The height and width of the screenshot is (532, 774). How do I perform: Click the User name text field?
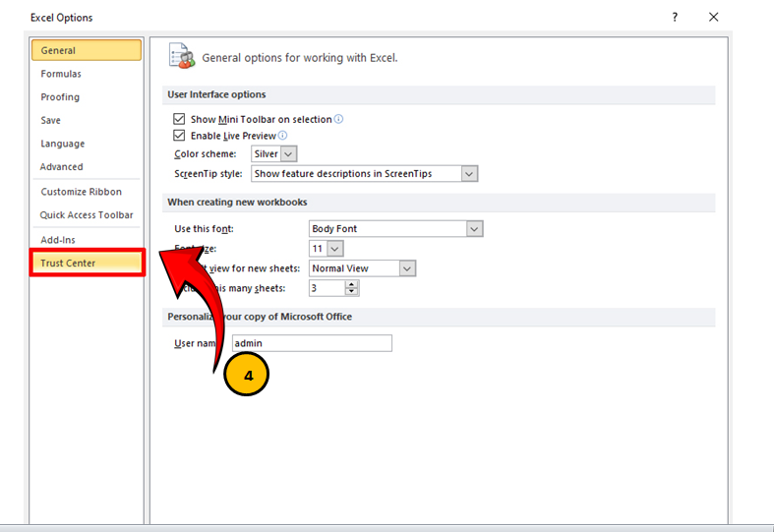coord(312,343)
